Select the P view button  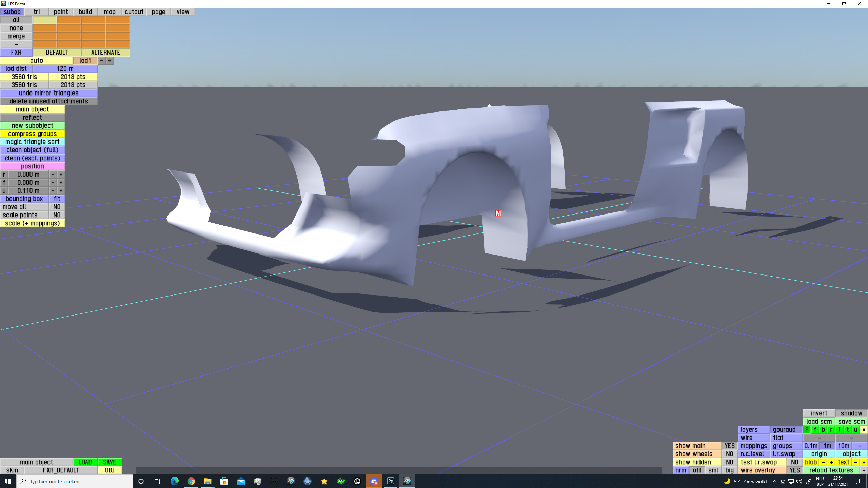coord(807,430)
